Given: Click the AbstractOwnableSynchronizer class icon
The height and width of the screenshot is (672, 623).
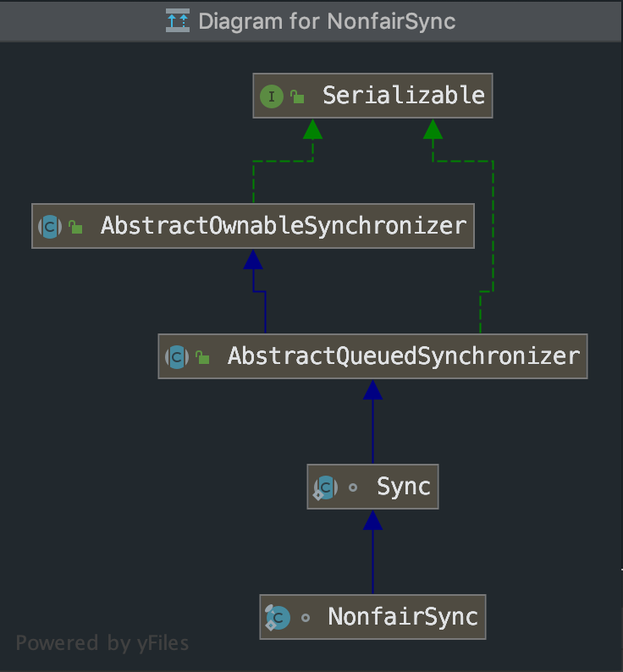Looking at the screenshot, I should coord(50,226).
